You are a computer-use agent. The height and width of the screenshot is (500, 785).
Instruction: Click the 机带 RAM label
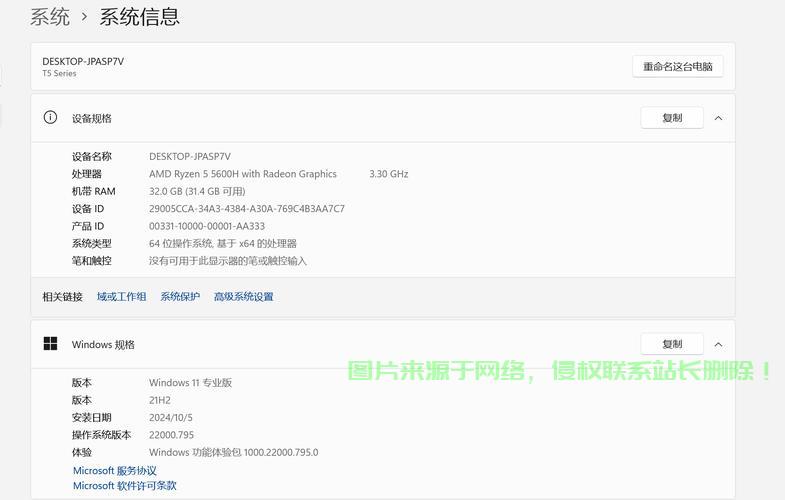94,192
